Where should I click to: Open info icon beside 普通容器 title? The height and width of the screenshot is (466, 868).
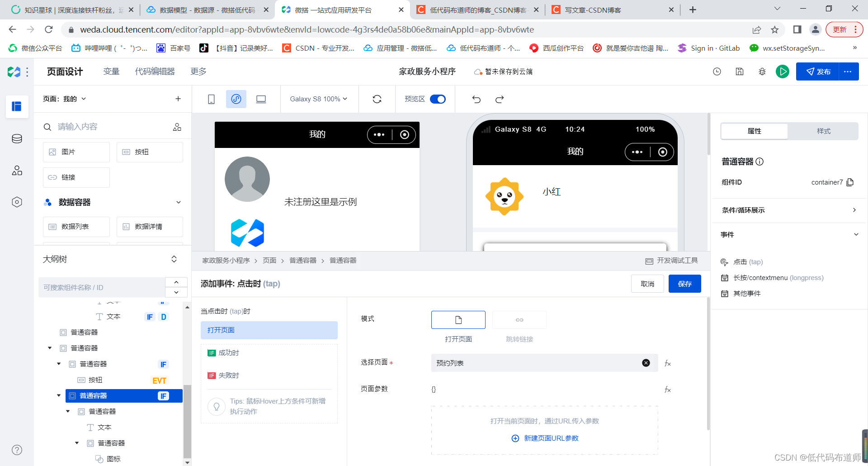click(x=760, y=162)
